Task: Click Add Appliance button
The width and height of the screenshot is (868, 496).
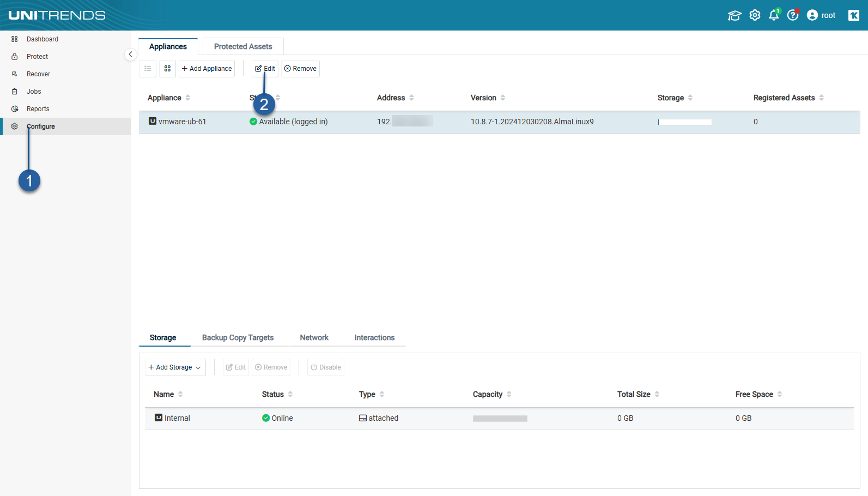Action: coord(207,69)
